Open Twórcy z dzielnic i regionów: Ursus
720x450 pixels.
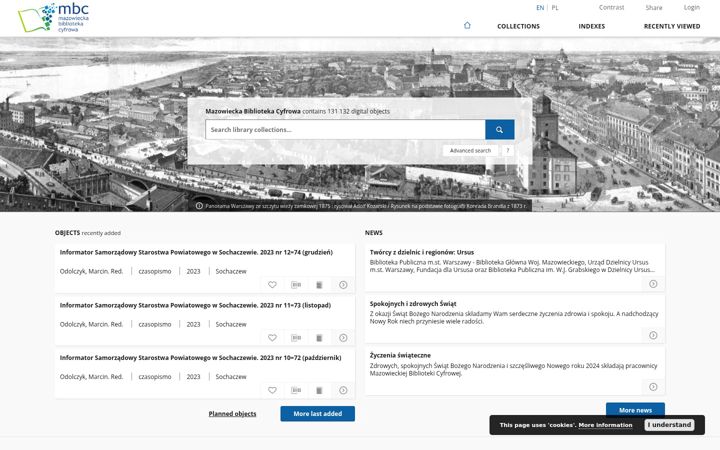click(422, 252)
